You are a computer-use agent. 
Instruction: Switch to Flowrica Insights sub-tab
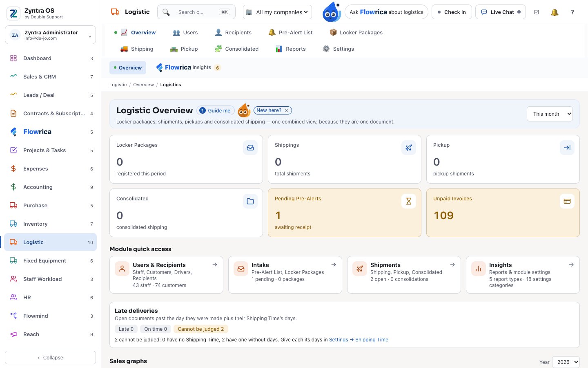188,67
